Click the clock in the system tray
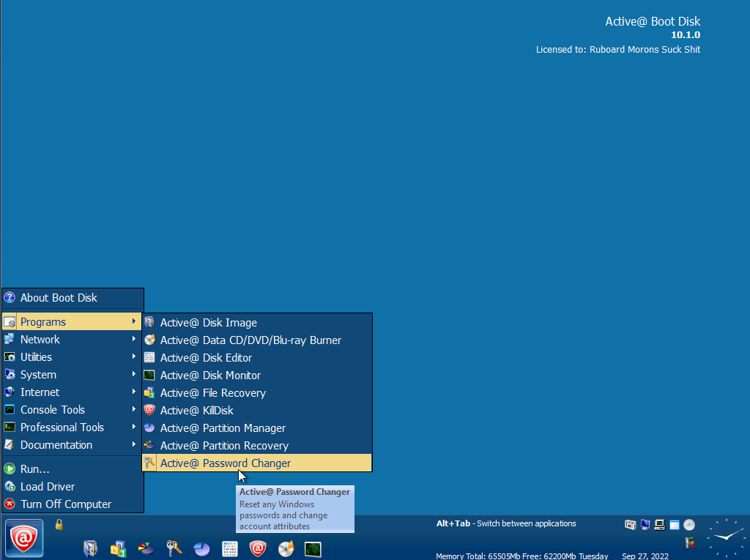This screenshot has width=750, height=560. (x=688, y=524)
